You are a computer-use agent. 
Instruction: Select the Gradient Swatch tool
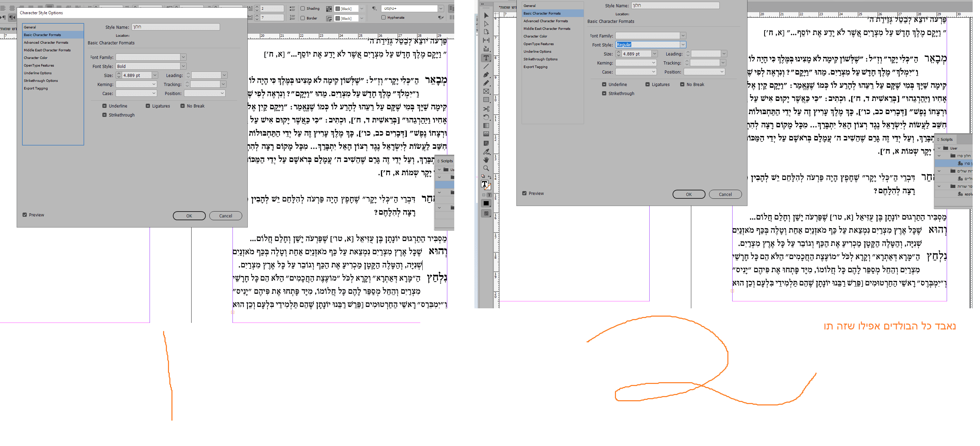(486, 126)
